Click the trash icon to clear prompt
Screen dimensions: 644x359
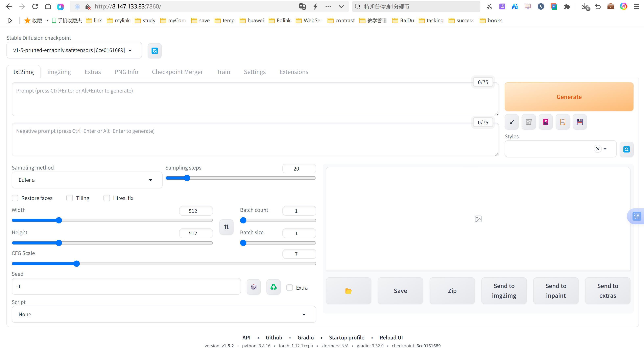pos(528,122)
